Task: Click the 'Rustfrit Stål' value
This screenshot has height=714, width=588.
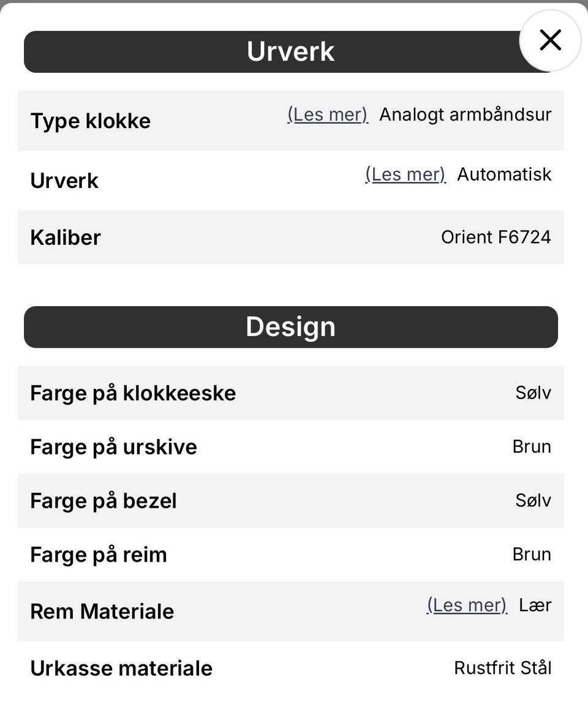Action: click(503, 668)
